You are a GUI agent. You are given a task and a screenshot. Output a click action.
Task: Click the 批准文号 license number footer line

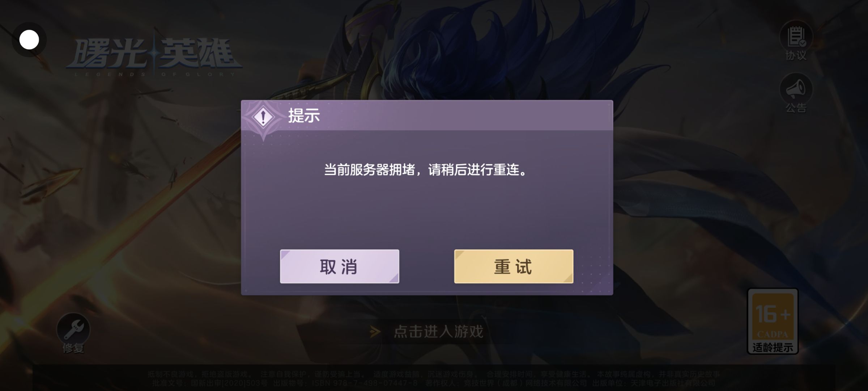(434, 383)
